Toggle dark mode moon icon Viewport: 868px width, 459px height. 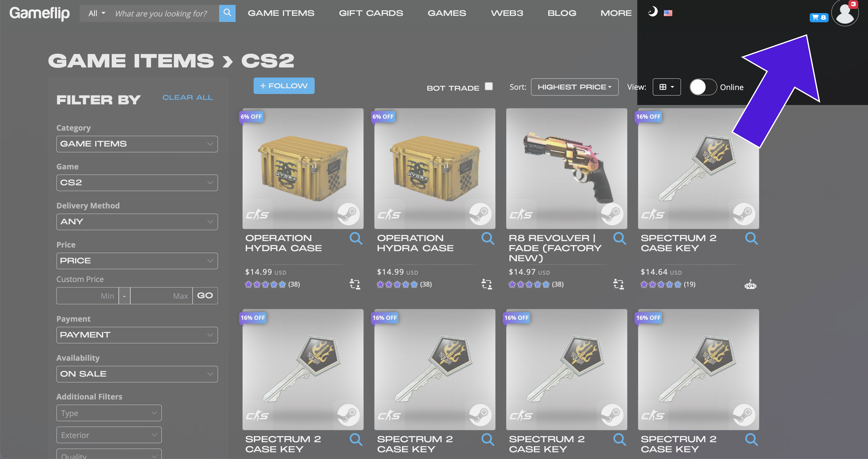653,12
